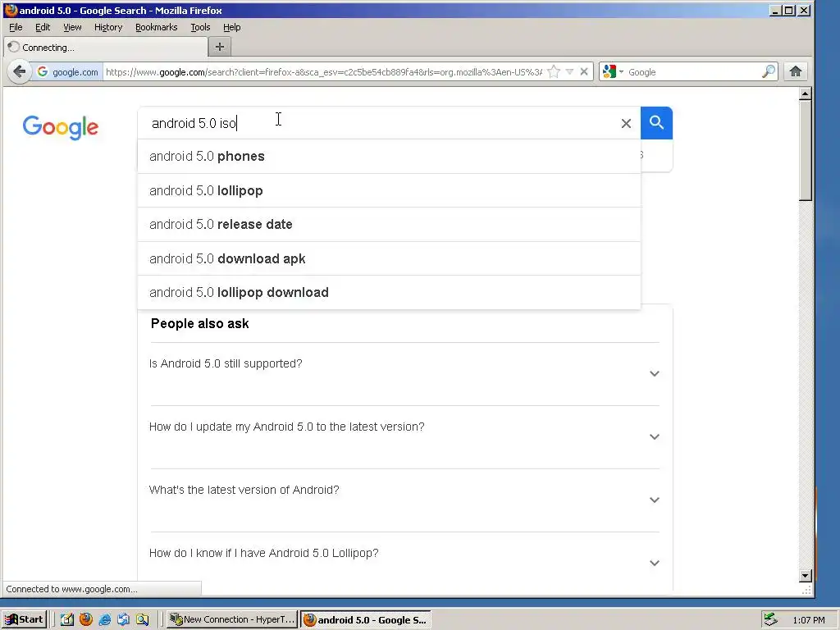The width and height of the screenshot is (840, 630).
Task: Open the Bookmarks menu
Action: coord(156,27)
